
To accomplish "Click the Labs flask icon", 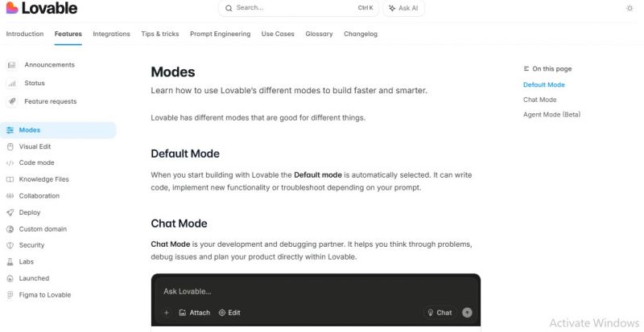I will [10, 262].
